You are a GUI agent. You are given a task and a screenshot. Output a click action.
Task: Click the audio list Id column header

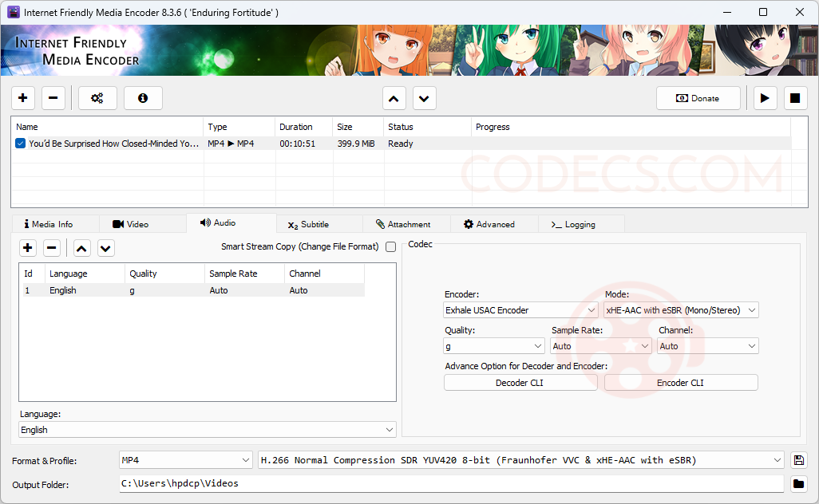tap(32, 274)
